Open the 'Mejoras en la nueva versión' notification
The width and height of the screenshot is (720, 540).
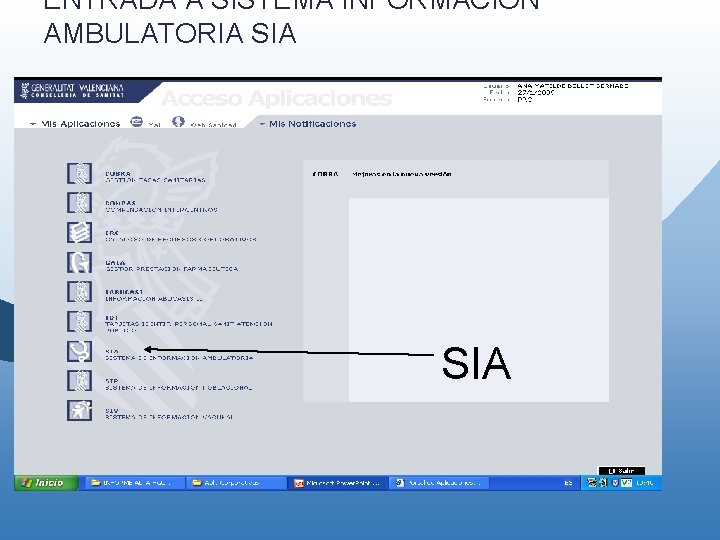[402, 174]
